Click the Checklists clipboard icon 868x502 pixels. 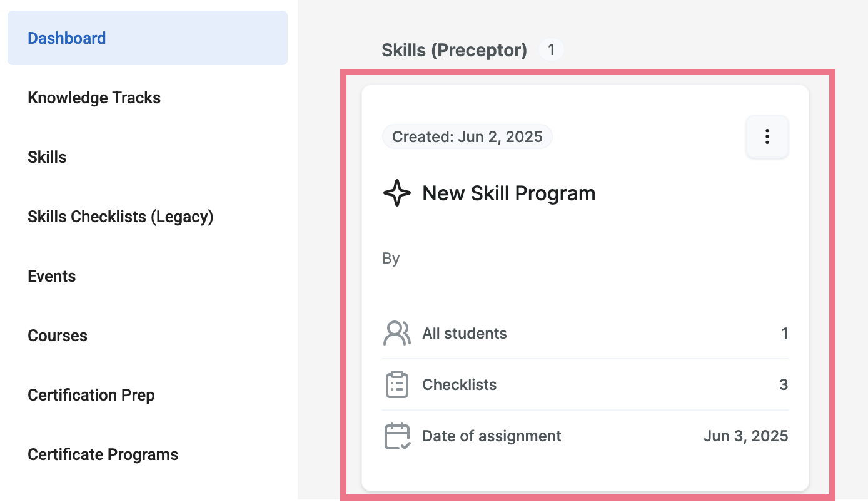point(396,384)
